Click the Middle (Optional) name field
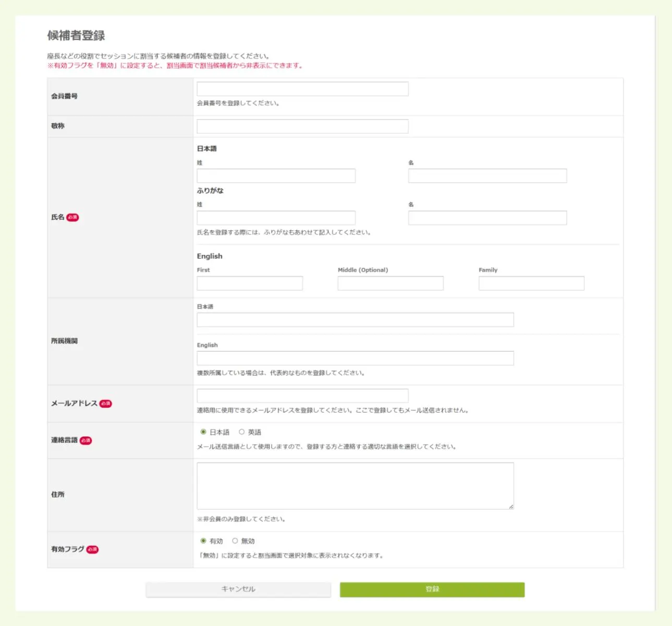Image resolution: width=672 pixels, height=626 pixels. tap(390, 283)
